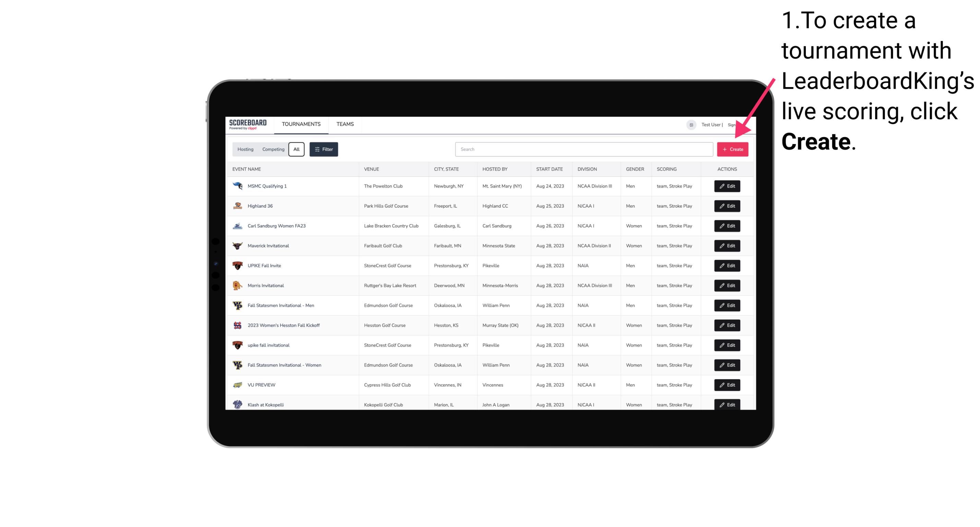Click the Edit icon for Morris Invitational
The width and height of the screenshot is (980, 527).
[727, 285]
